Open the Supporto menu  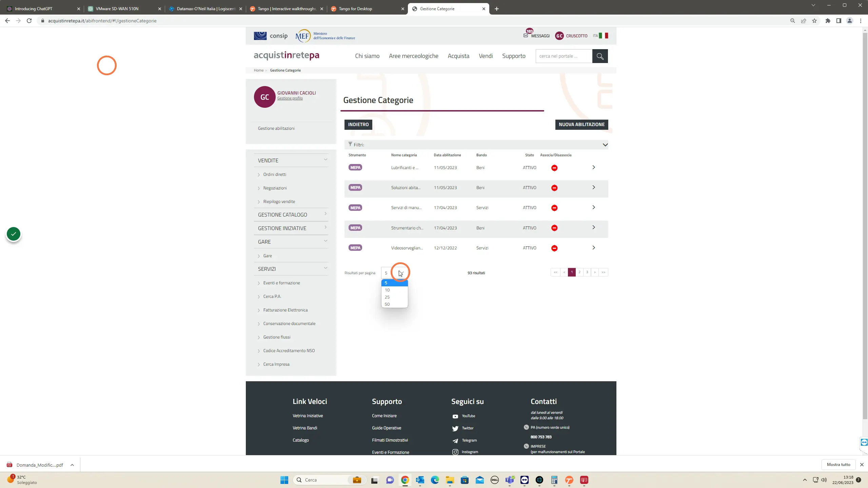click(514, 56)
